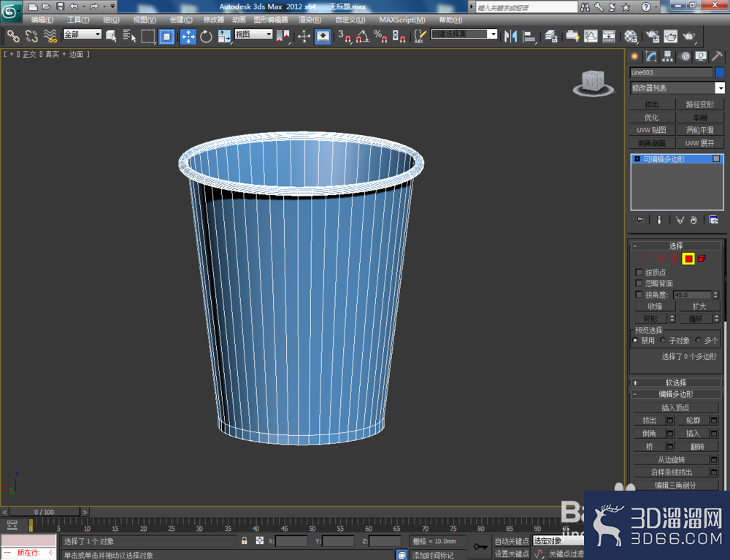Select the Element sub-object level icon

[702, 258]
